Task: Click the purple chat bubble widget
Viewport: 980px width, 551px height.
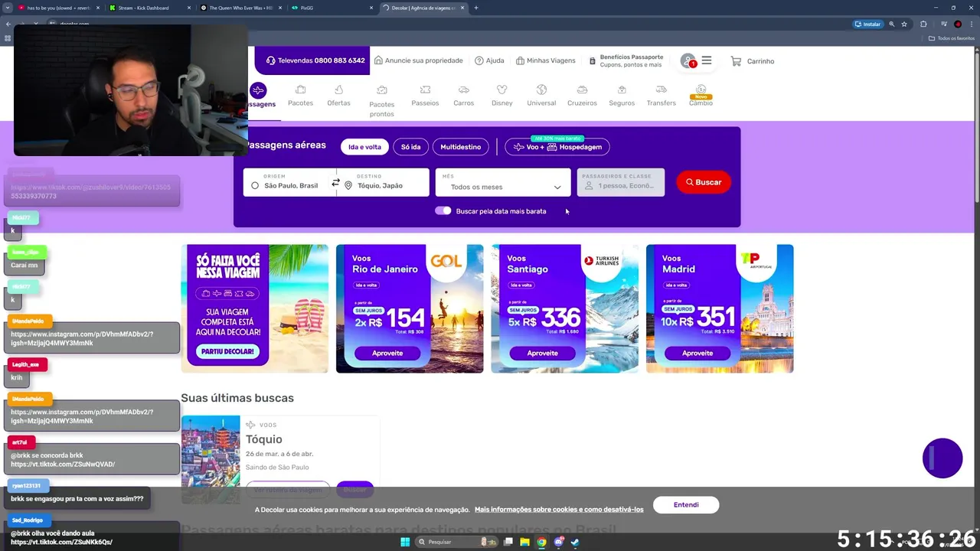Action: point(942,458)
